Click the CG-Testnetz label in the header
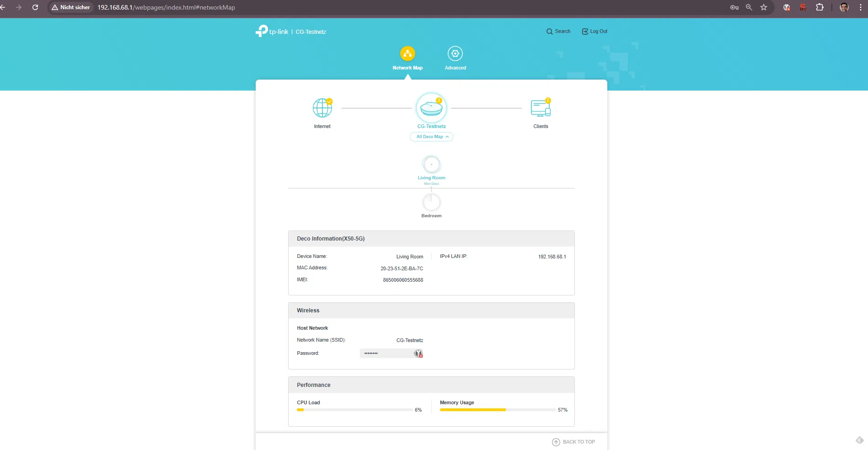Image resolution: width=868 pixels, height=450 pixels. pyautogui.click(x=311, y=32)
